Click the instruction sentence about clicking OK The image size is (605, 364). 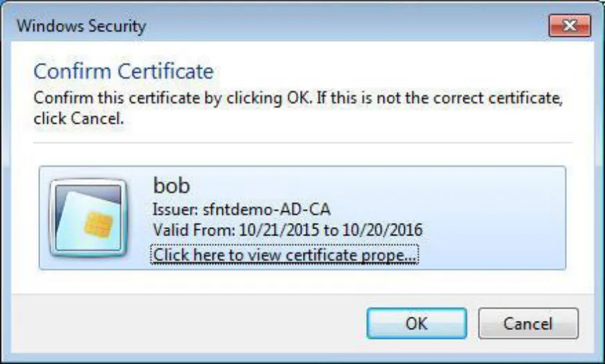coord(298,98)
